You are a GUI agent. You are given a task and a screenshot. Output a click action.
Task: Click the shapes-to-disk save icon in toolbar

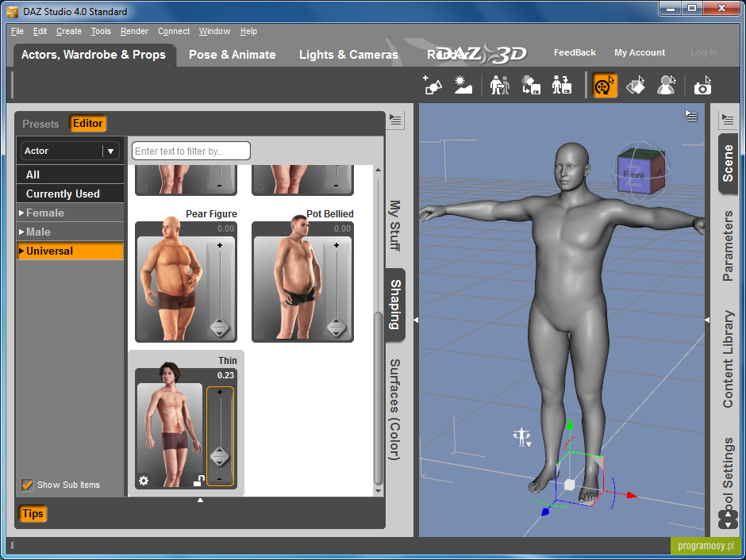(x=530, y=85)
